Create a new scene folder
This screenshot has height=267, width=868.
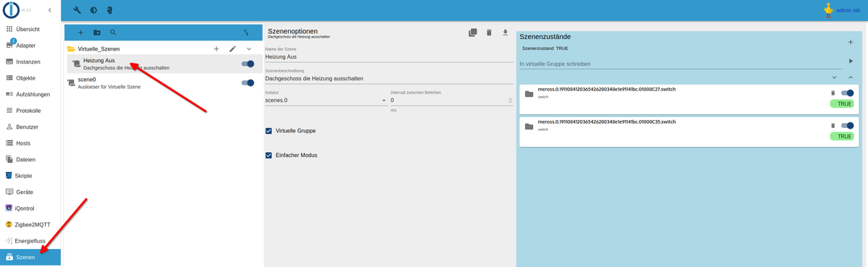97,33
